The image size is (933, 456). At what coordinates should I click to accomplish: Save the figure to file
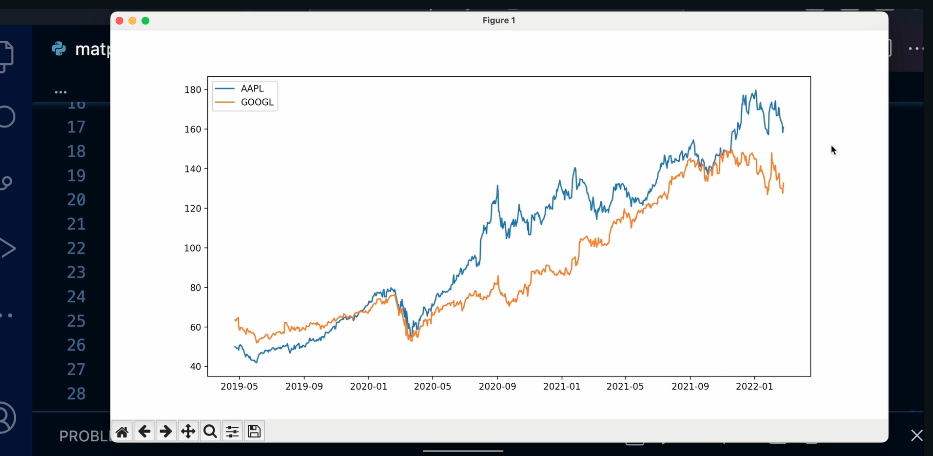(254, 432)
